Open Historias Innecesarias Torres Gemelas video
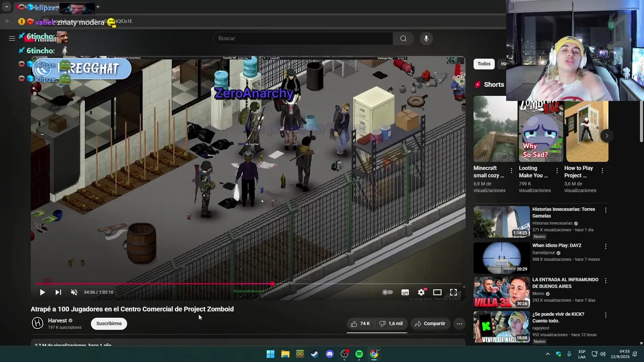 point(563,213)
